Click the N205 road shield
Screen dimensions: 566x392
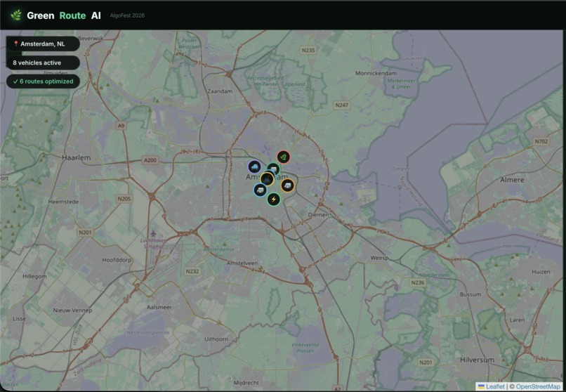(x=124, y=199)
